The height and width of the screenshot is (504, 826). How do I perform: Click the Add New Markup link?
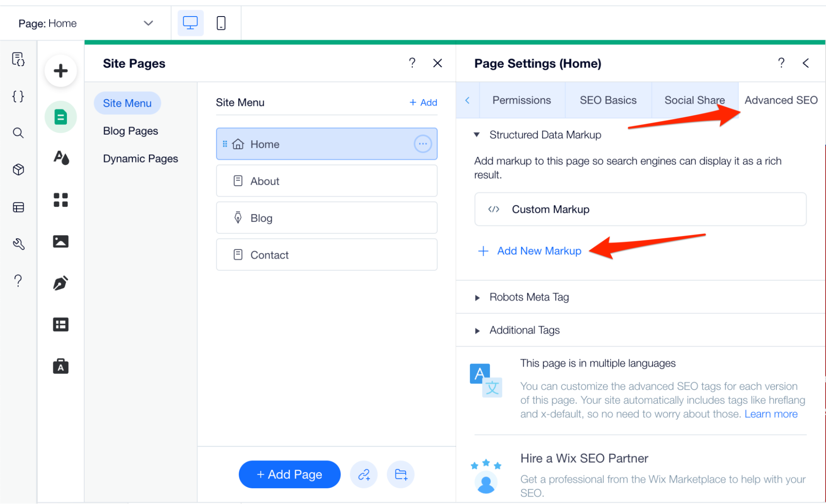[539, 251]
